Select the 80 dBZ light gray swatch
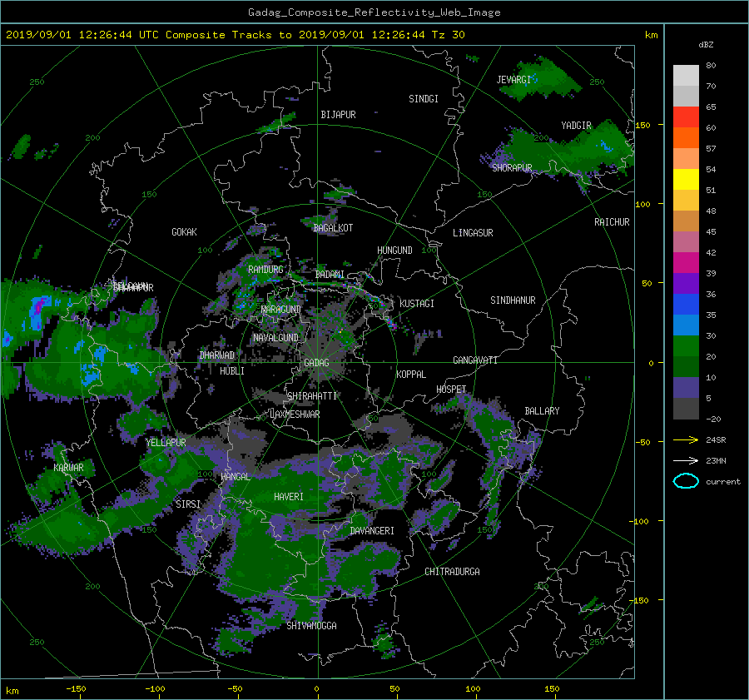This screenshot has height=700, width=749. tap(686, 75)
